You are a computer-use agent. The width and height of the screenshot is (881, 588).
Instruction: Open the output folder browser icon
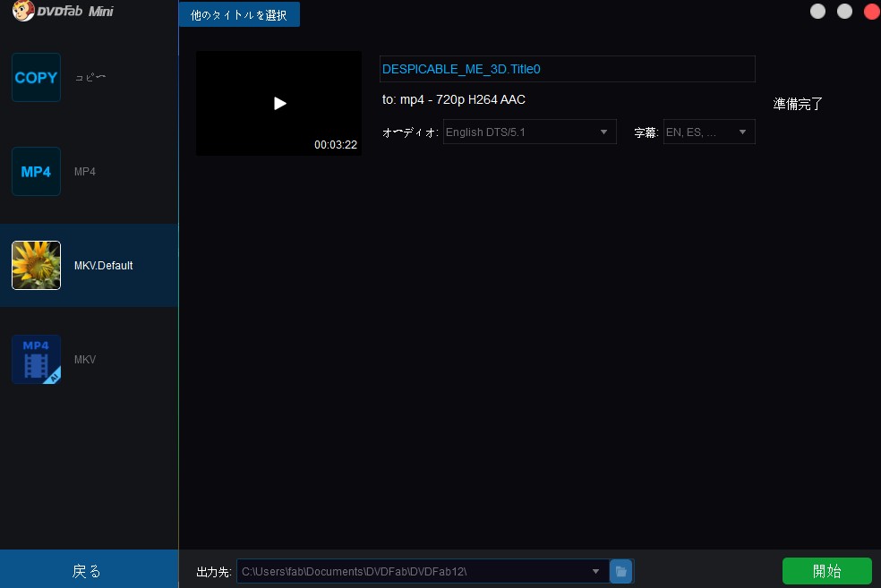tap(620, 571)
